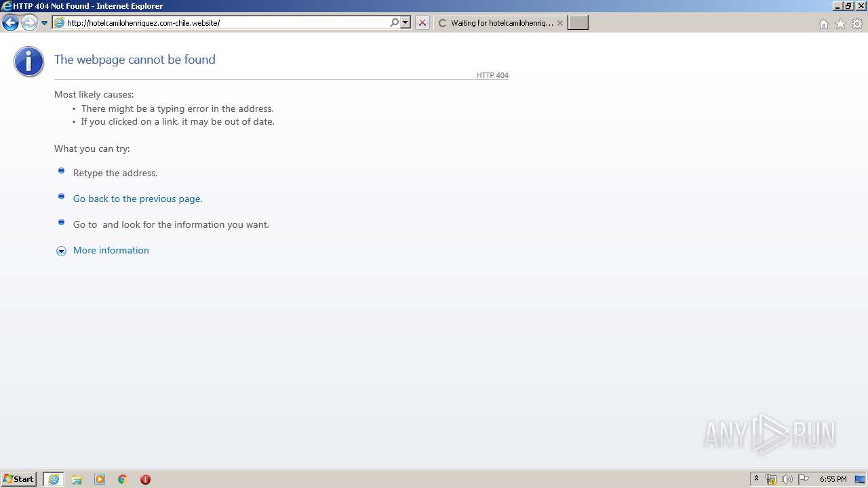Open the Windows Start menu

[x=19, y=479]
